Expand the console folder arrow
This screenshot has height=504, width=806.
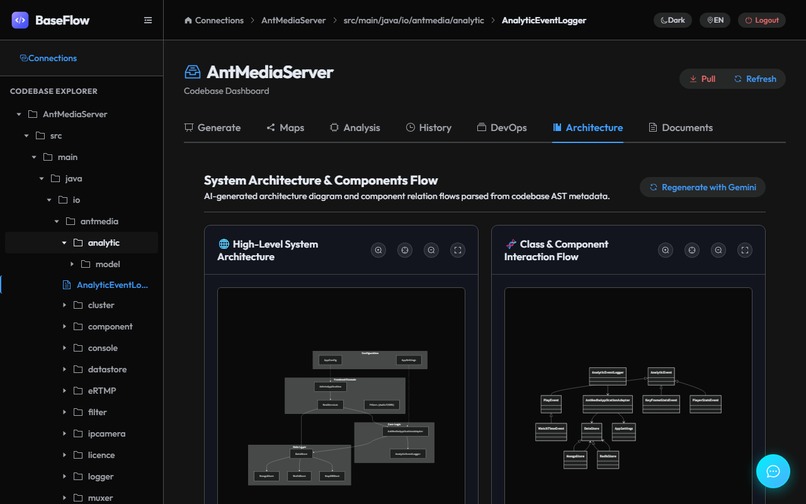click(x=64, y=348)
